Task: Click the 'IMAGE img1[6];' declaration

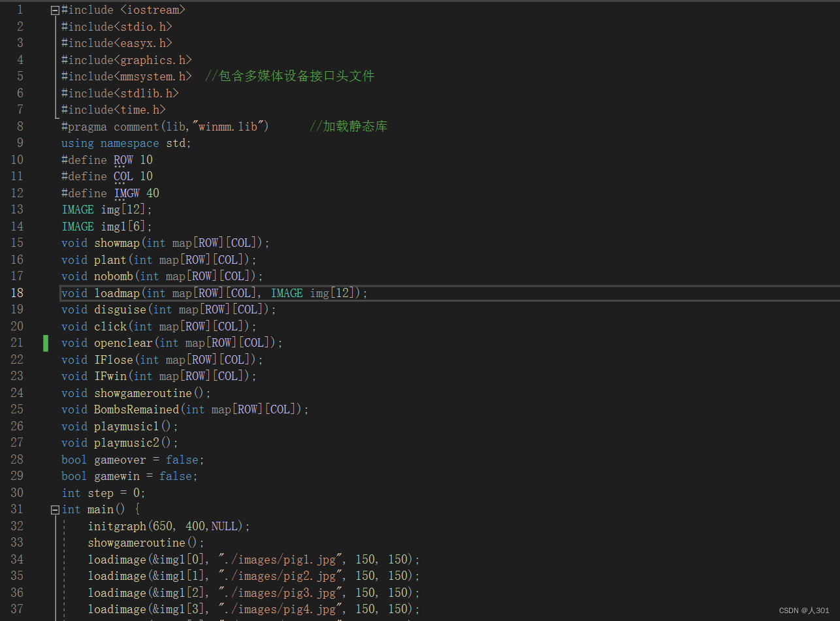Action: 107,227
